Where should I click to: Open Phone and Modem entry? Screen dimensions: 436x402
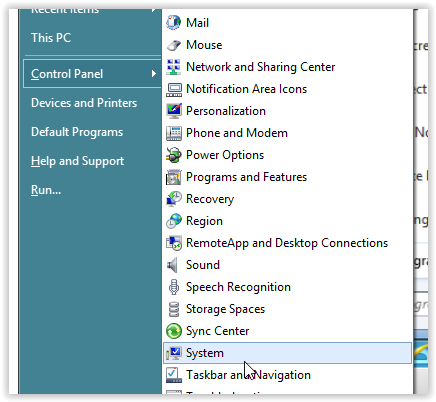288,133
